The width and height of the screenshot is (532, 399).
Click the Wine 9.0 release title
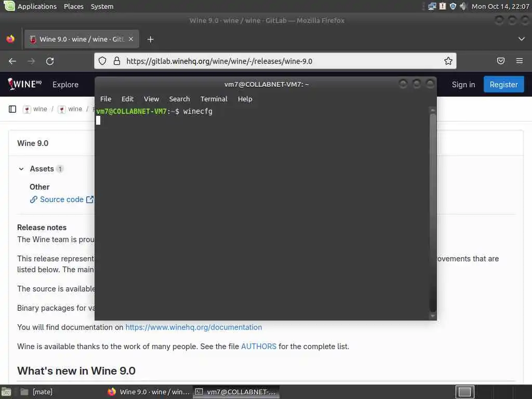(33, 143)
